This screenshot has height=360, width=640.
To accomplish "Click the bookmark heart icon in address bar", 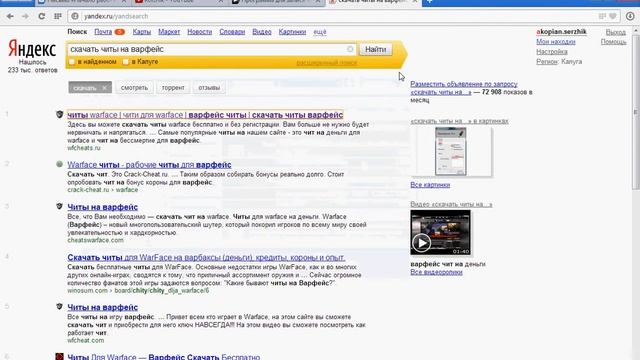I will click(613, 16).
